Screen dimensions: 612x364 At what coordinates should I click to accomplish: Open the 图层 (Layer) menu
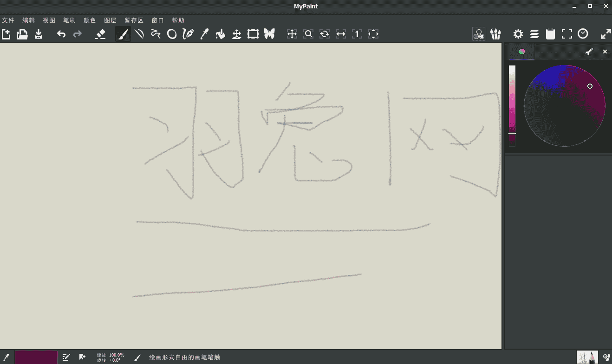click(x=111, y=20)
